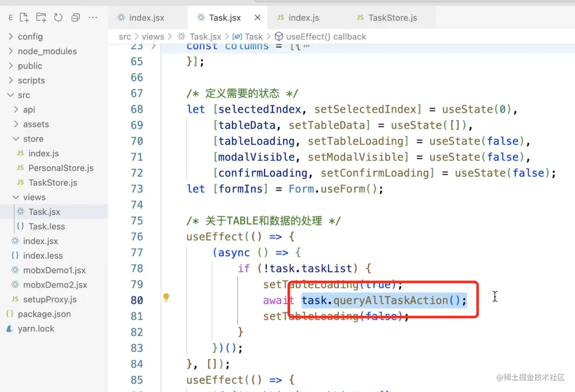This screenshot has height=392, width=575.
Task: Click the Task.jsx breadcrumb segment
Action: pyautogui.click(x=199, y=37)
